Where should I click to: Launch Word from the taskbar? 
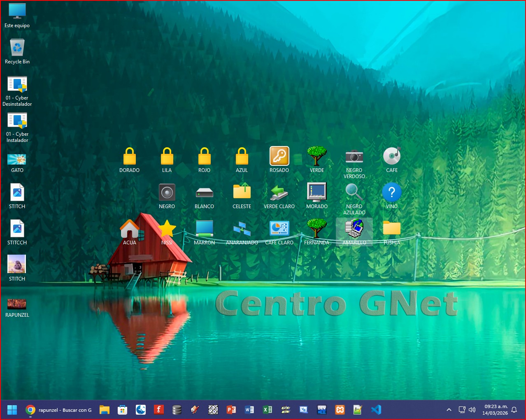(x=249, y=410)
